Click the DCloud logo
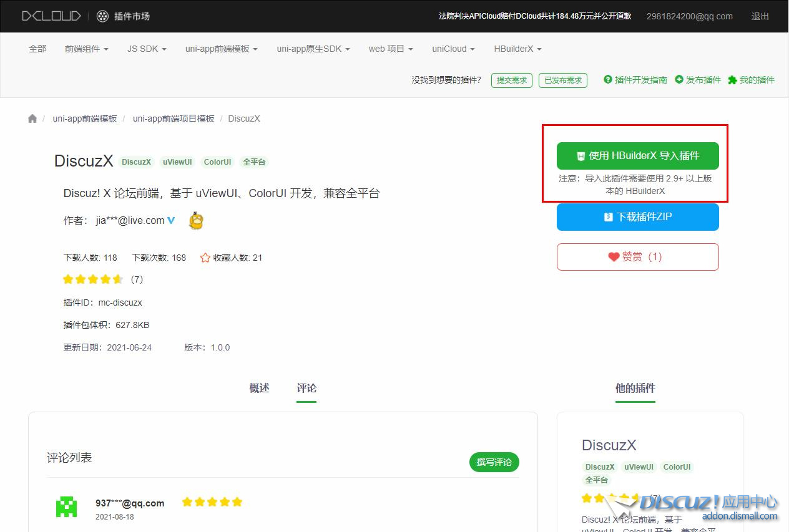The image size is (789, 532). coord(51,16)
